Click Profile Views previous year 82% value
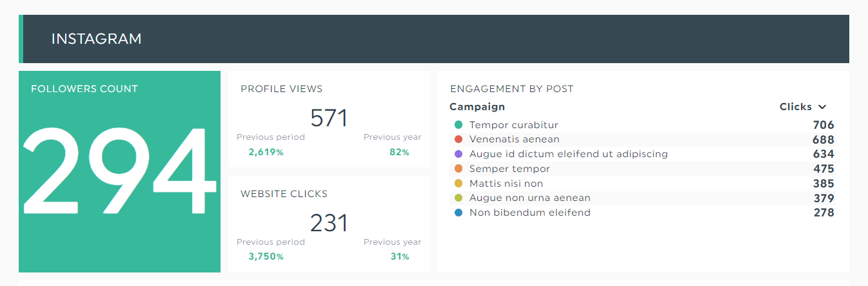 [399, 153]
